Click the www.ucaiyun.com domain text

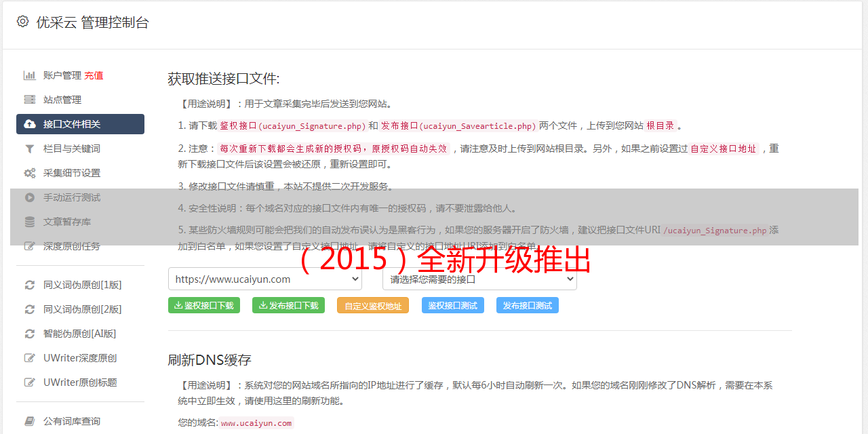pyautogui.click(x=256, y=423)
